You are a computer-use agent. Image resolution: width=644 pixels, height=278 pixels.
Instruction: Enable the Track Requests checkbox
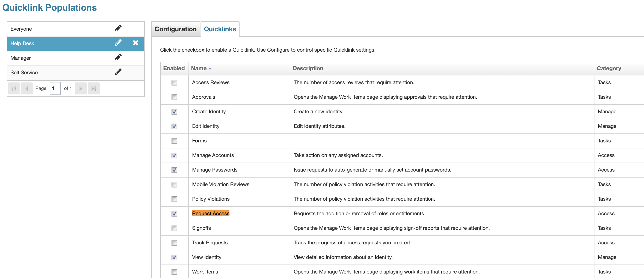click(174, 243)
